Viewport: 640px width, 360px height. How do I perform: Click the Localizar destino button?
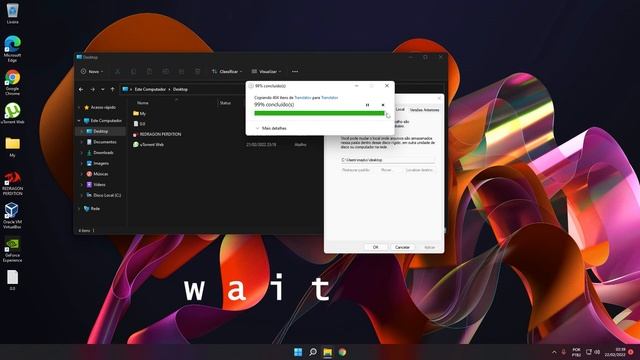[419, 170]
